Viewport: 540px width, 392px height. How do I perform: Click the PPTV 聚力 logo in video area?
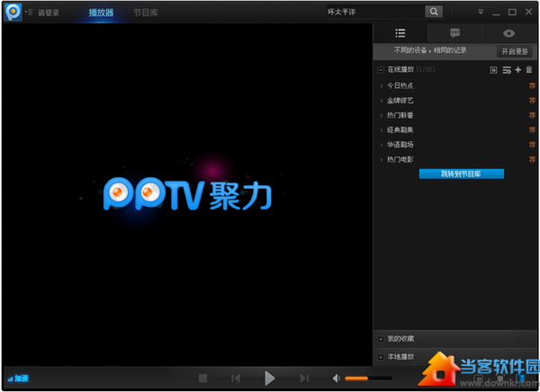pyautogui.click(x=188, y=194)
